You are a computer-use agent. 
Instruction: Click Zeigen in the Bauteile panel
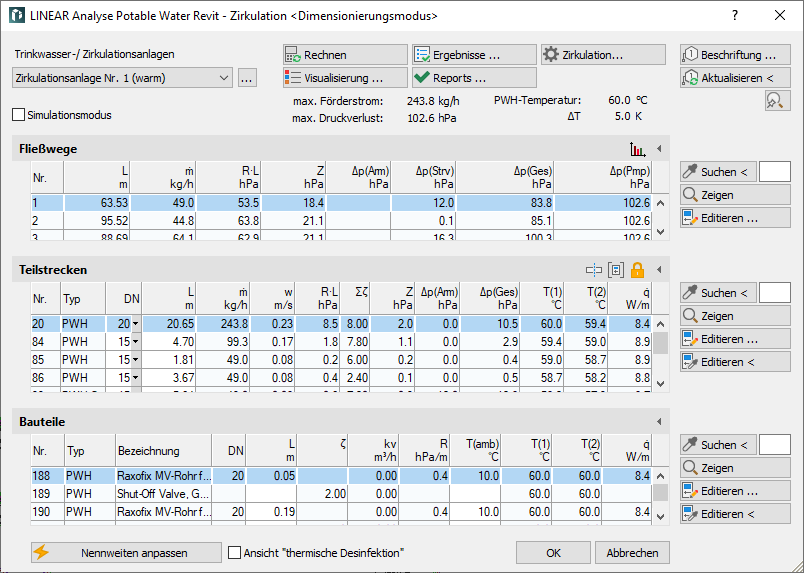click(x=735, y=468)
